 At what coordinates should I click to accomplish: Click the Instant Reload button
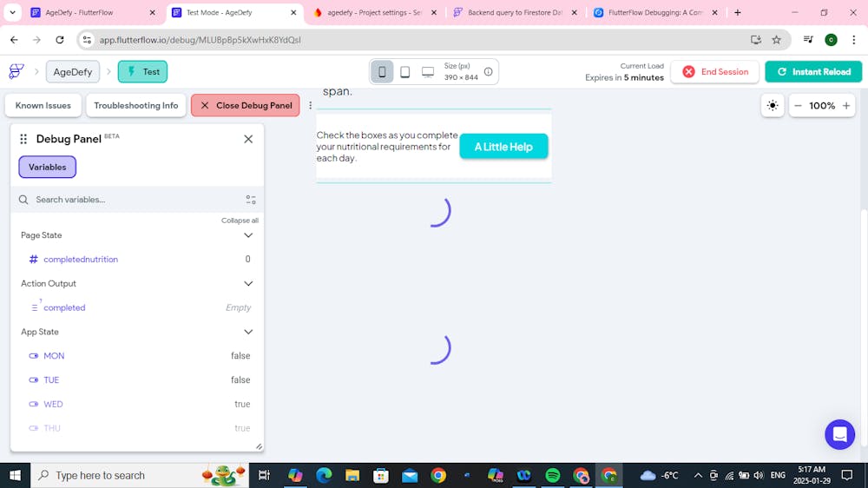[x=813, y=71]
